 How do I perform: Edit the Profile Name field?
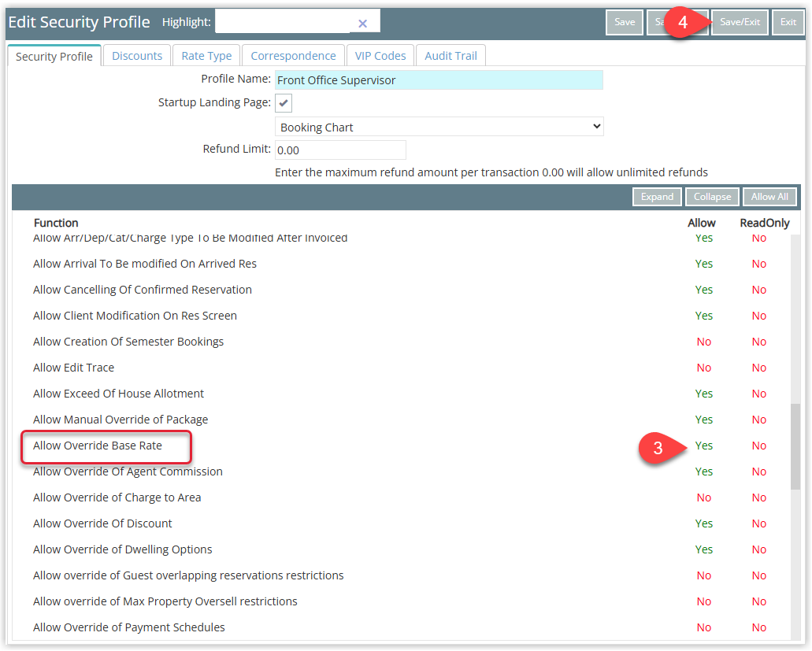[439, 80]
